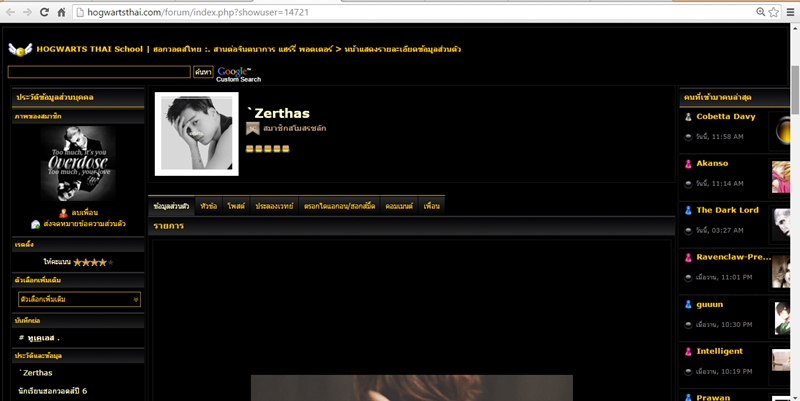The width and height of the screenshot is (800, 401).
Task: Select the ข้อมูลส่วนตัว profile tab
Action: click(x=171, y=207)
